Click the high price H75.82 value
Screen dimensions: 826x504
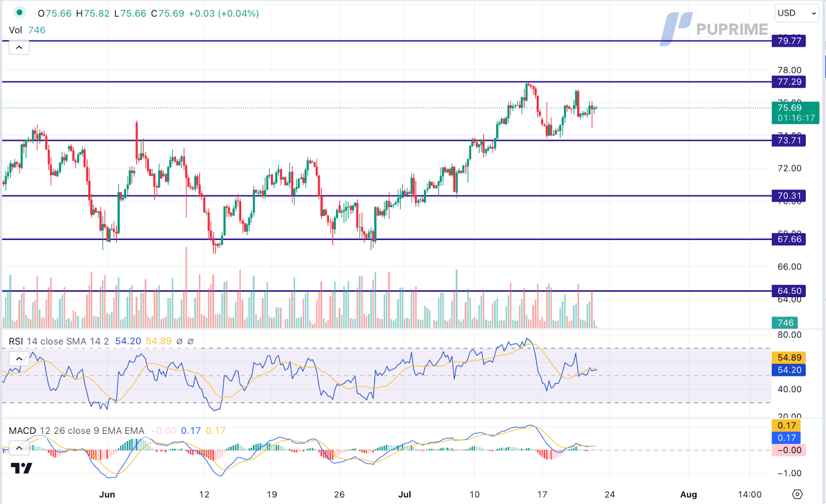click(x=93, y=13)
